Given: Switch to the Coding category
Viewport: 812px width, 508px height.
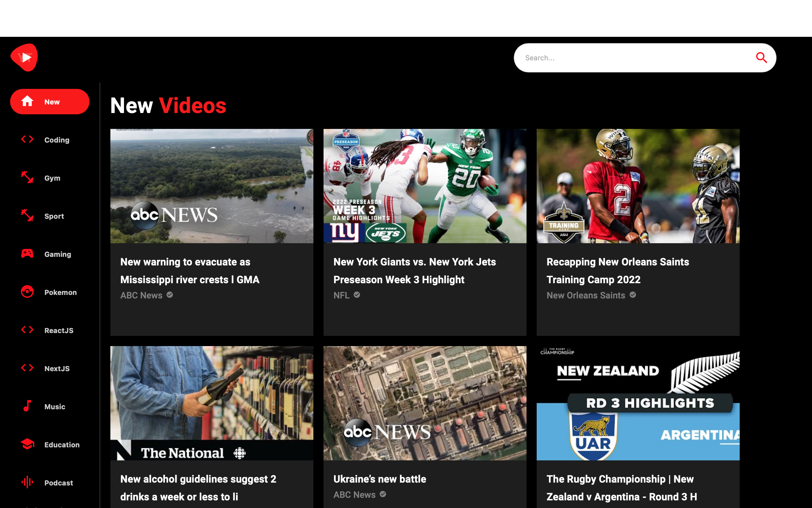Looking at the screenshot, I should [50, 140].
